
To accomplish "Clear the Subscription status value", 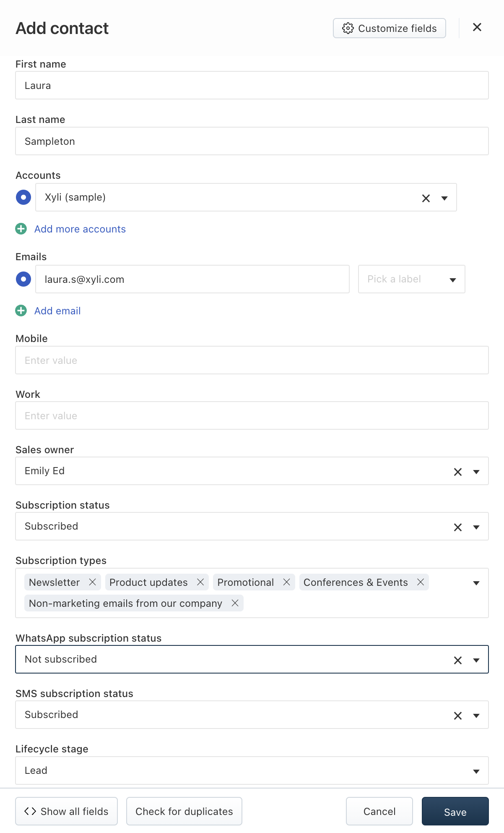I will pos(458,527).
